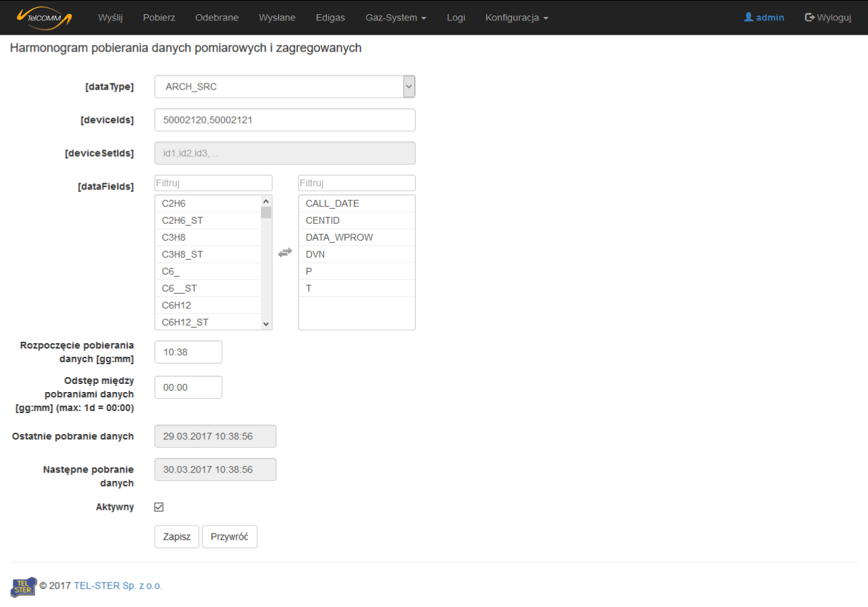Click the Wyloguj logout icon
This screenshot has width=868, height=607.
(810, 17)
